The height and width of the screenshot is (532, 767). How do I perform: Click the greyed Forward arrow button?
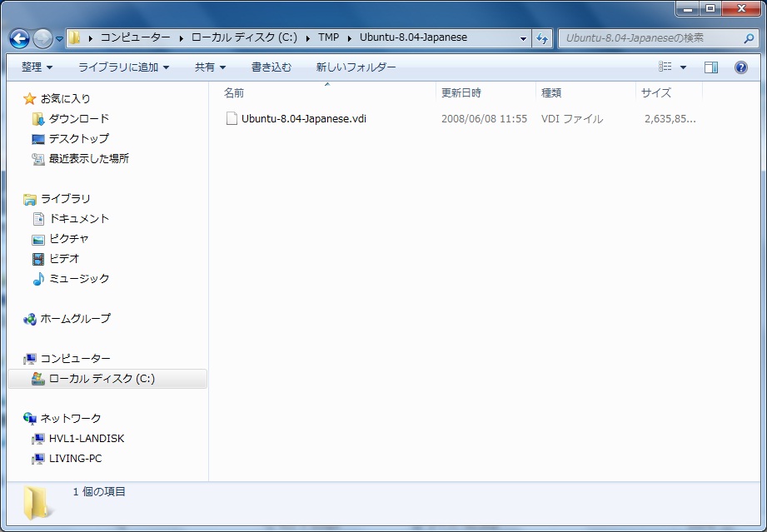tap(42, 38)
